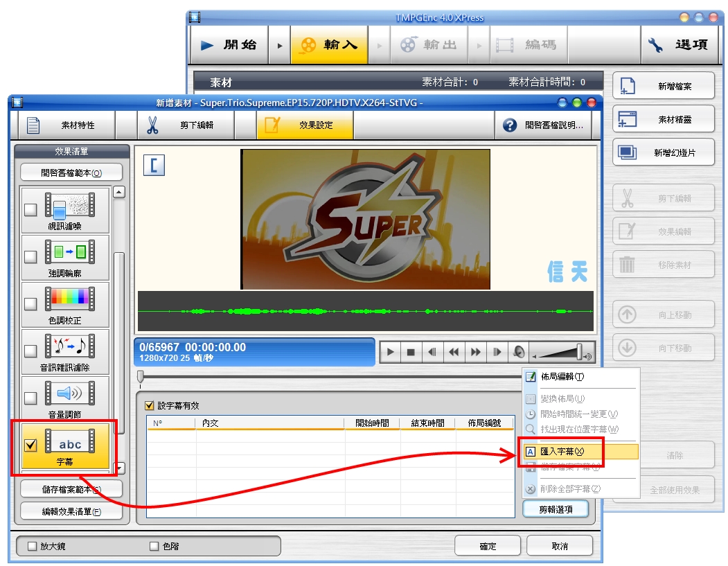Toggle the 色階 checkbox

tap(154, 546)
